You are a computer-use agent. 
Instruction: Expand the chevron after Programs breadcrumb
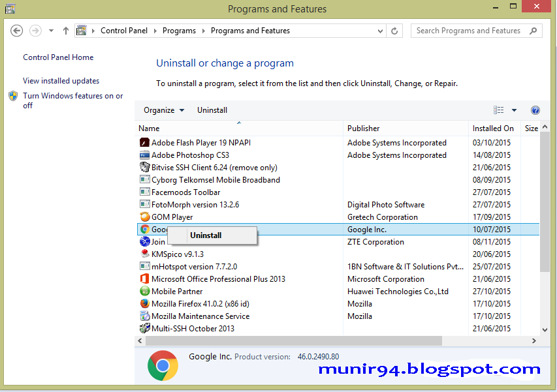click(x=204, y=31)
